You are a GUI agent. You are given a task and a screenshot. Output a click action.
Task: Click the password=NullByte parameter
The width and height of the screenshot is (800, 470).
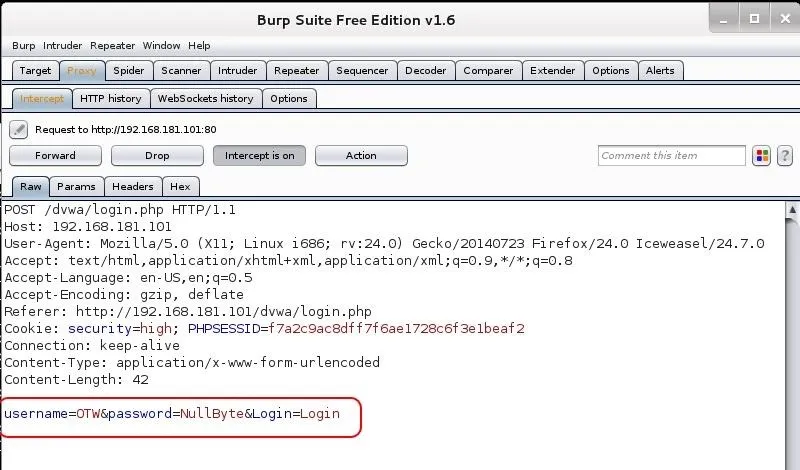coord(176,414)
